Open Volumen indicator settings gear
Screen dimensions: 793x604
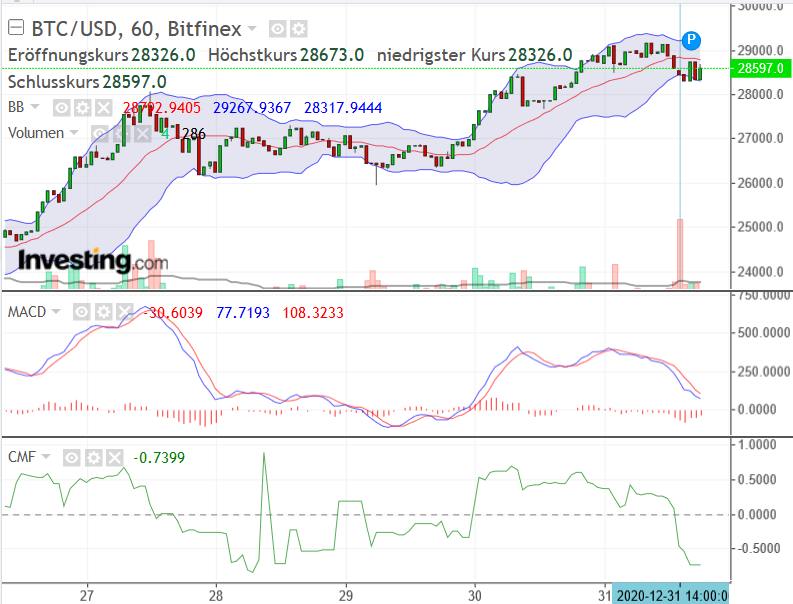tap(120, 134)
